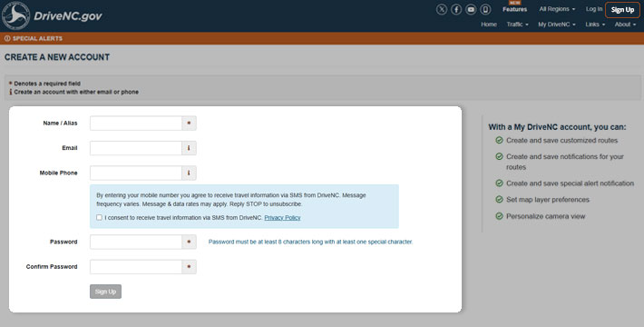Click the Special Alerts banner text

[37, 38]
